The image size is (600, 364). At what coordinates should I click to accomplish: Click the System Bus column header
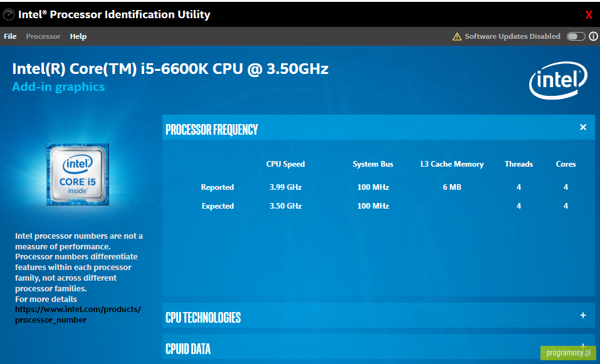373,164
